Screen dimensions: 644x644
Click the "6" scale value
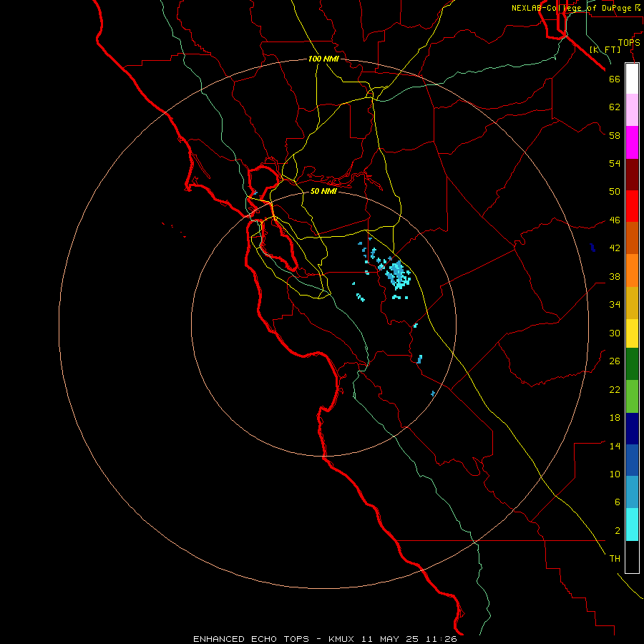(618, 502)
